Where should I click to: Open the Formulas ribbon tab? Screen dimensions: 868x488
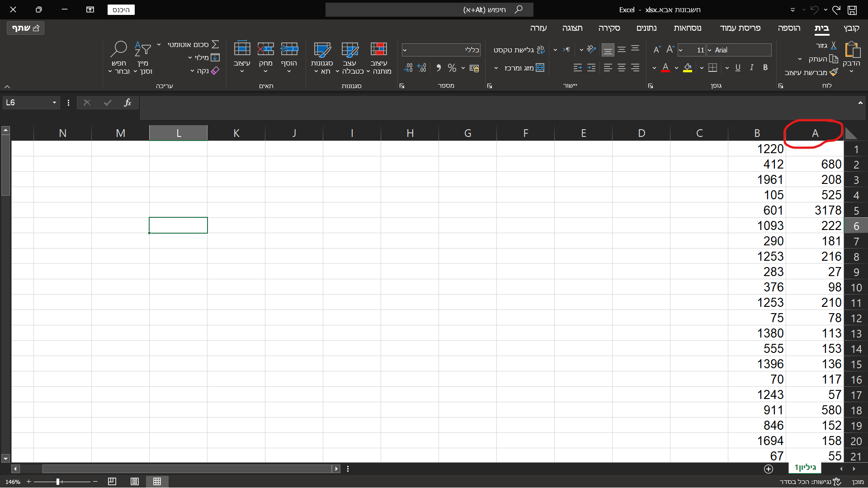pyautogui.click(x=687, y=28)
